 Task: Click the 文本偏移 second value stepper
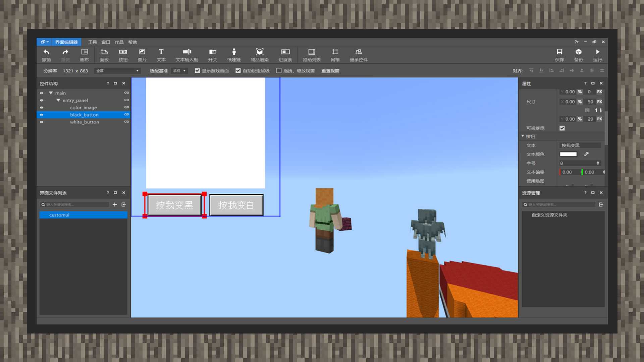[604, 172]
